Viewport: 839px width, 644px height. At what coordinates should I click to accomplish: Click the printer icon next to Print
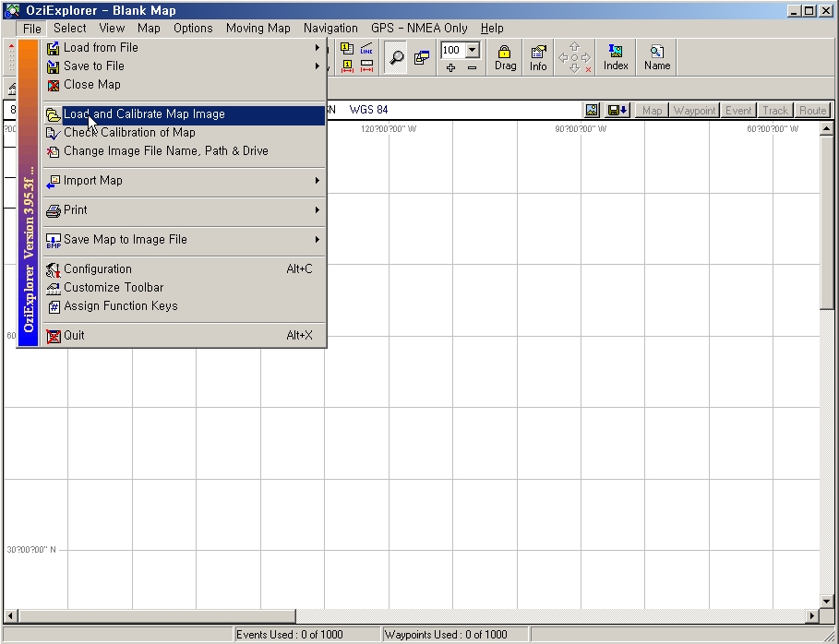click(x=53, y=210)
